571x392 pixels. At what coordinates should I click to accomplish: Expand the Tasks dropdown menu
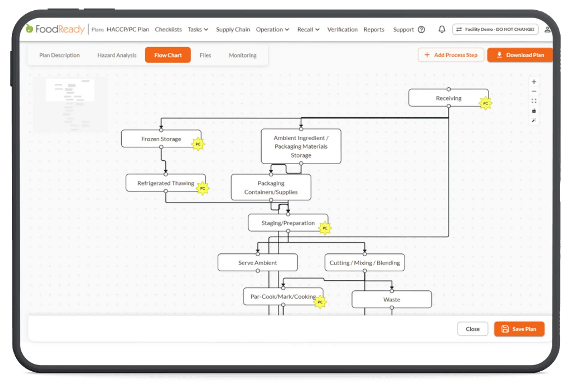(x=198, y=30)
